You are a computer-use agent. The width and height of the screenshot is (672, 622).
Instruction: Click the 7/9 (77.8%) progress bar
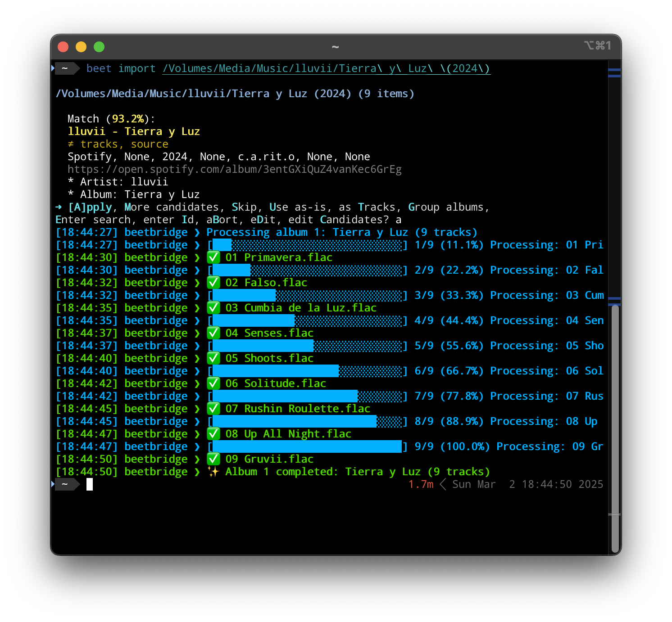tap(308, 396)
